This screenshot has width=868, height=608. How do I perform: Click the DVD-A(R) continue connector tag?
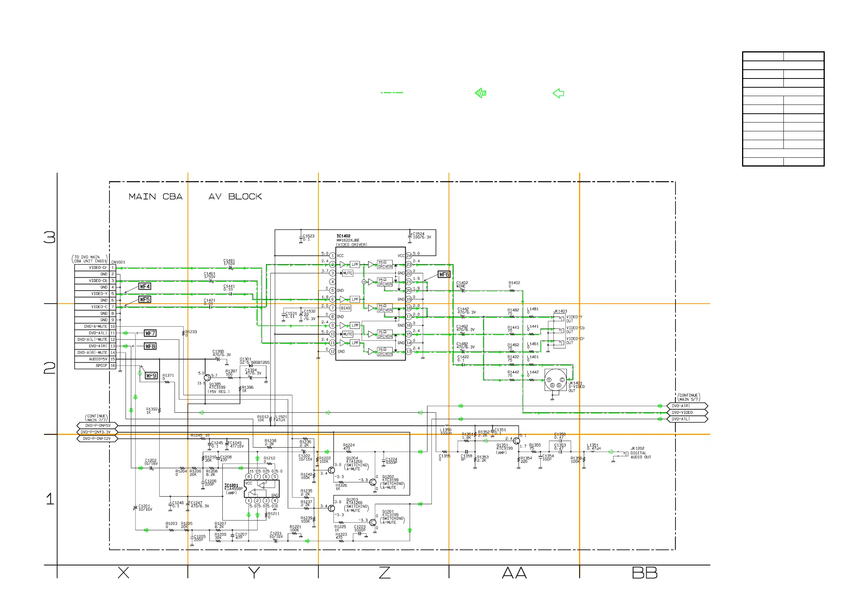click(687, 406)
